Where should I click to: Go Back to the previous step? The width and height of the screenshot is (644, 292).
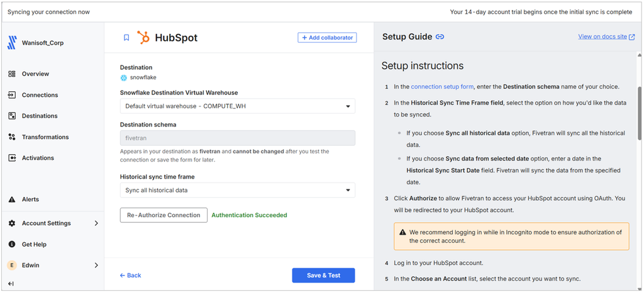(x=131, y=276)
